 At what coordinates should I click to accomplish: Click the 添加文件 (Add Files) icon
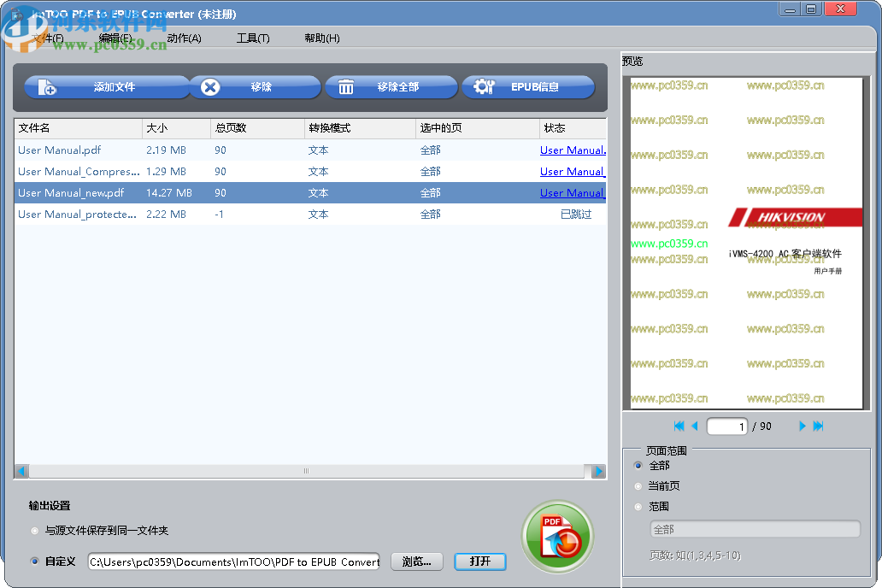(x=49, y=85)
